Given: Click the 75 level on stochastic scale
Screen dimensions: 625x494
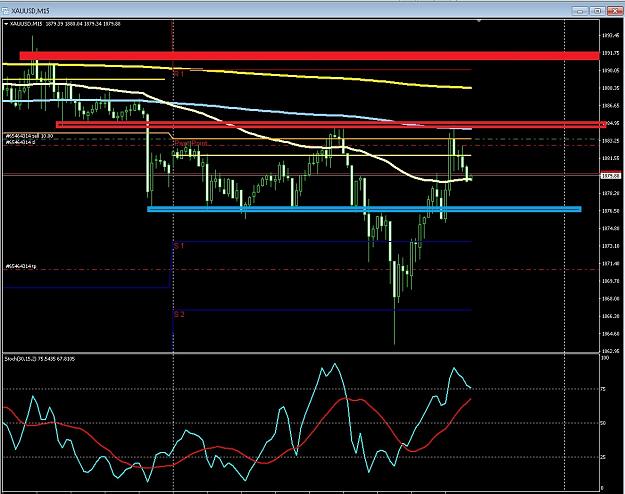Looking at the screenshot, I should [x=603, y=389].
